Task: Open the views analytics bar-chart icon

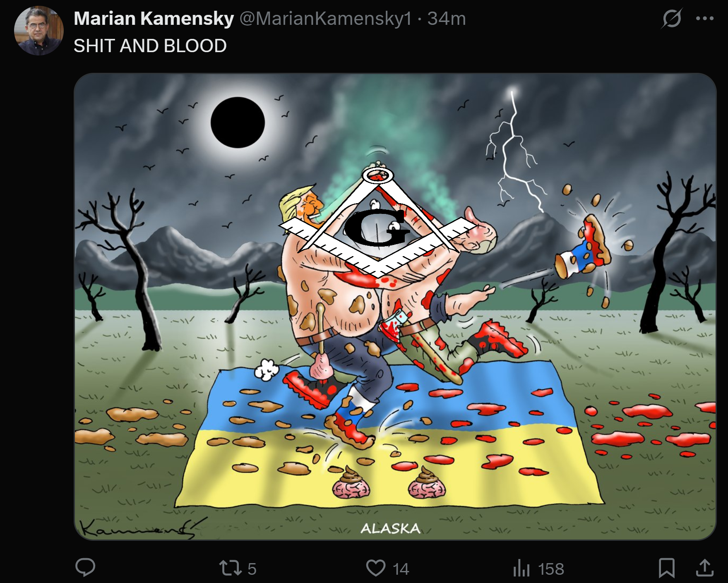Action: [521, 568]
